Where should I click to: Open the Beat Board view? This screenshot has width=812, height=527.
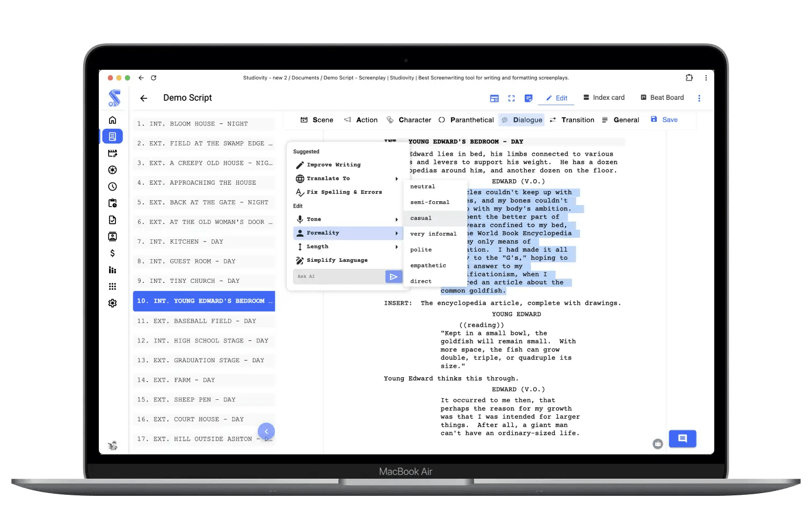coord(662,97)
